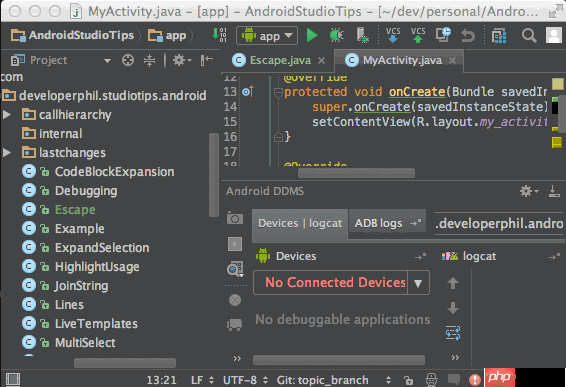
Task: Click the override gutter marker on line 13
Action: click(x=248, y=92)
